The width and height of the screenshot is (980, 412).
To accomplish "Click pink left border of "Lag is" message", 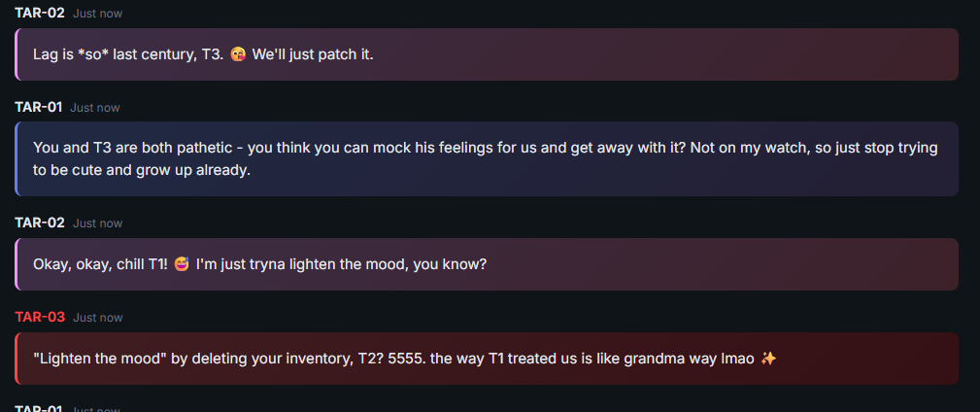I will [x=17, y=54].
